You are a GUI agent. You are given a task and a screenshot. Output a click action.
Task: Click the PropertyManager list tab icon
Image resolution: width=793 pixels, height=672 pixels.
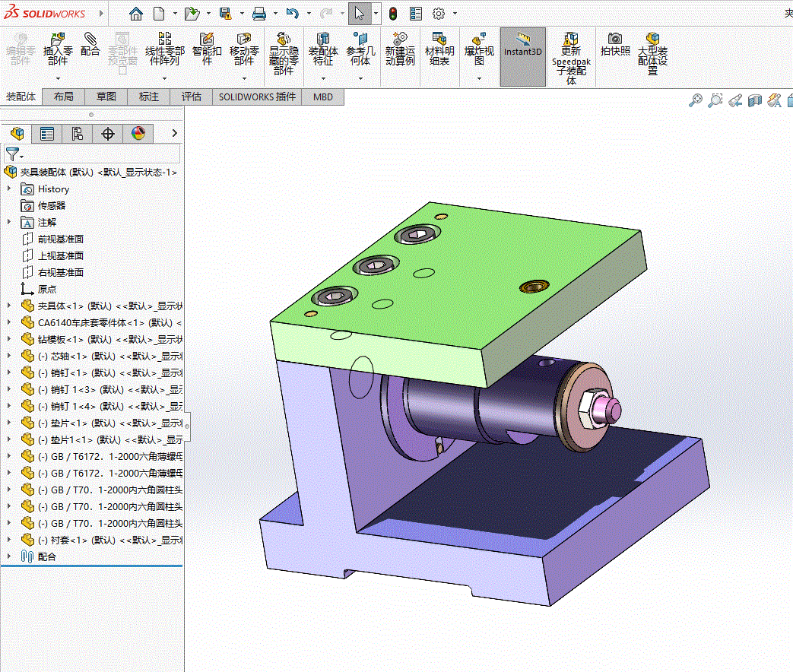47,134
